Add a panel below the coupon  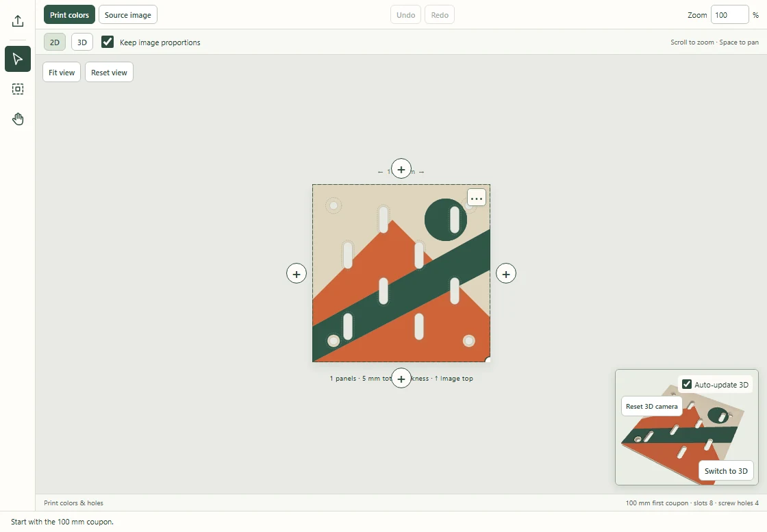click(401, 378)
